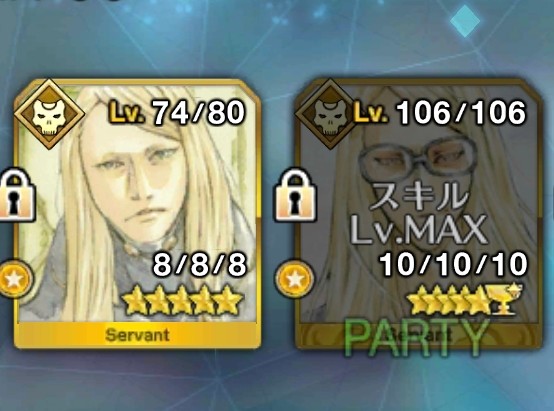This screenshot has width=554, height=411.
Task: Tap the skull class icon on Lv. 74/80 card
Action: tap(49, 114)
